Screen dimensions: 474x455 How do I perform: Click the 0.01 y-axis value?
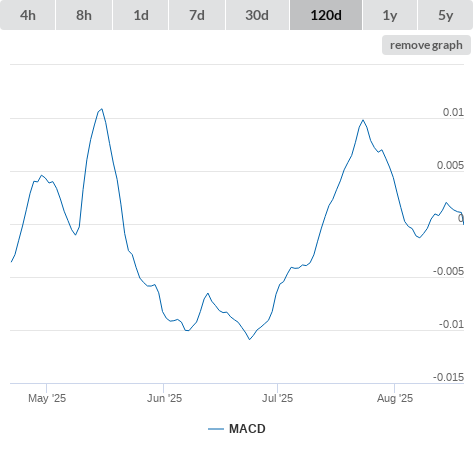click(x=453, y=112)
